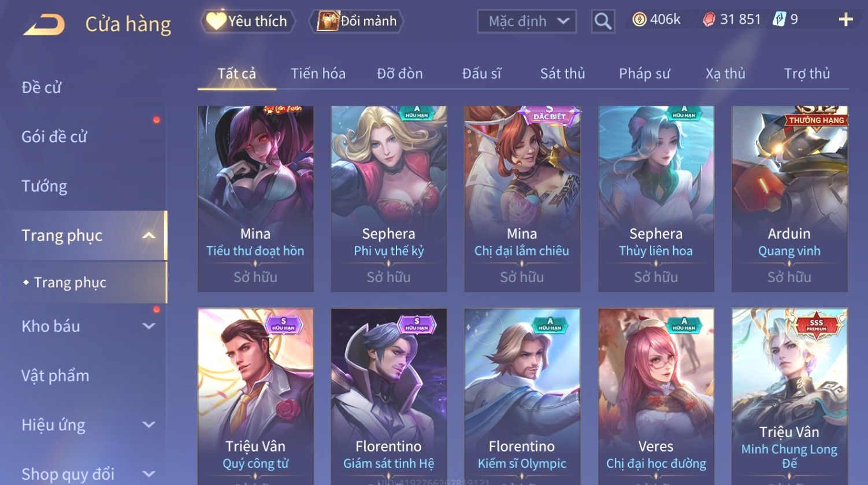The width and height of the screenshot is (868, 485).
Task: Open Mina Tiểu thư đoạt hồn skin card
Action: [255, 198]
